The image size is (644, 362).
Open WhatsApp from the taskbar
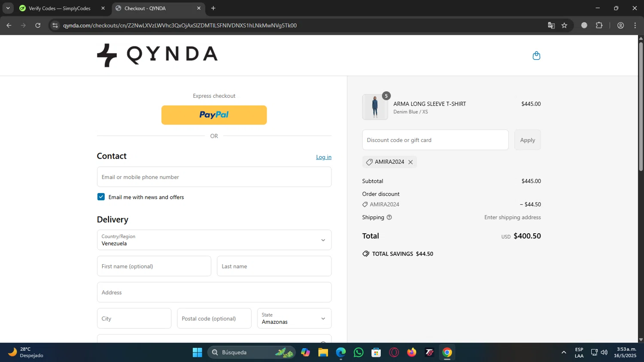[358, 353]
